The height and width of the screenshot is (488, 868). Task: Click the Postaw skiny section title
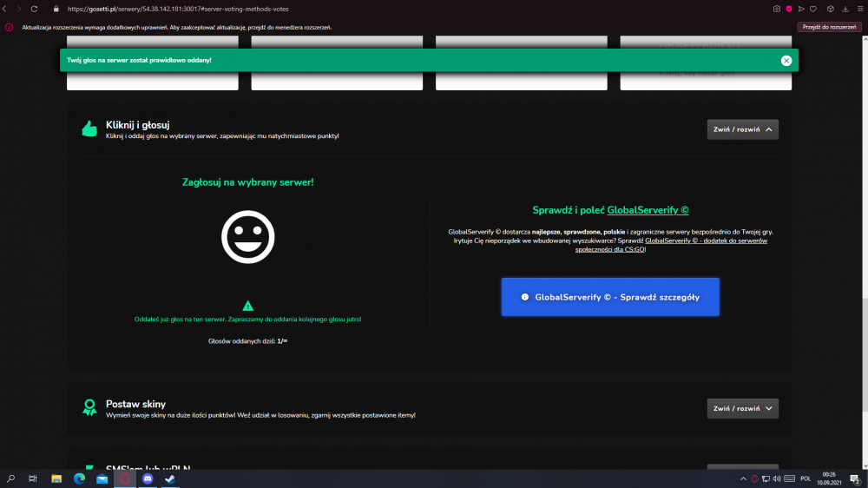[x=135, y=405]
